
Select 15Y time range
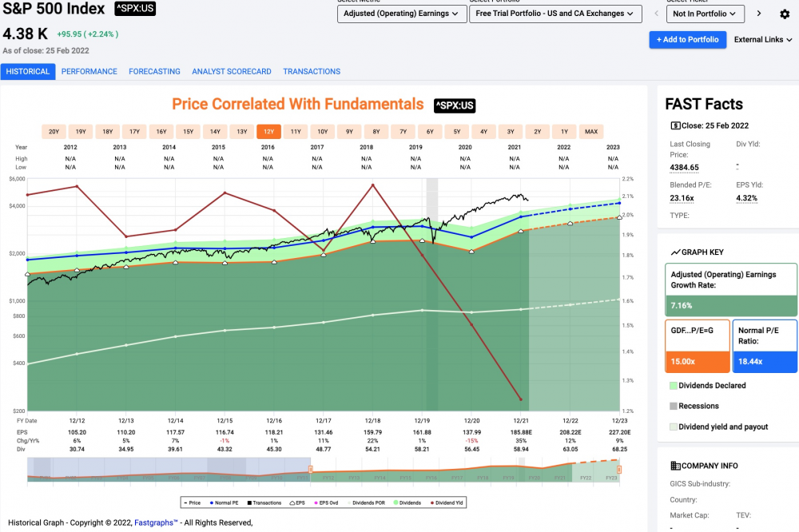pos(189,132)
